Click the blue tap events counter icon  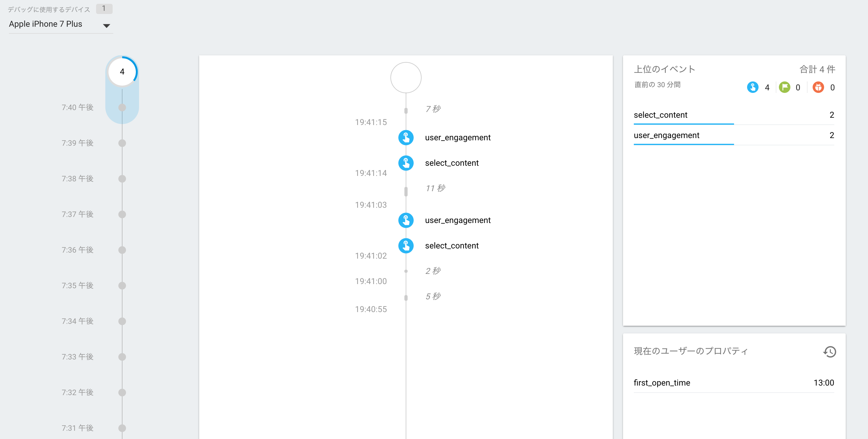point(753,87)
